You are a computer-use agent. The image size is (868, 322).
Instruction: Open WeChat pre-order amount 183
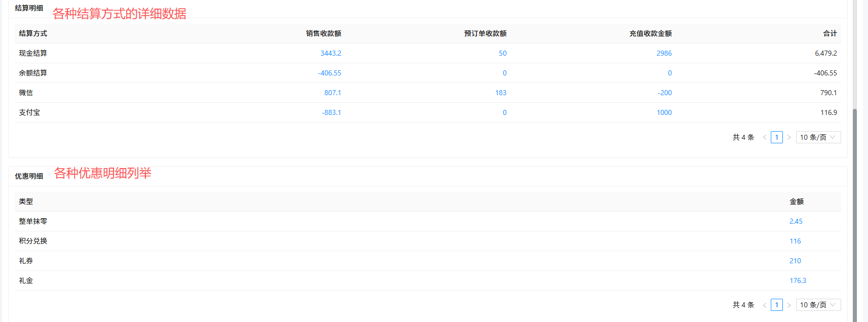click(x=501, y=93)
